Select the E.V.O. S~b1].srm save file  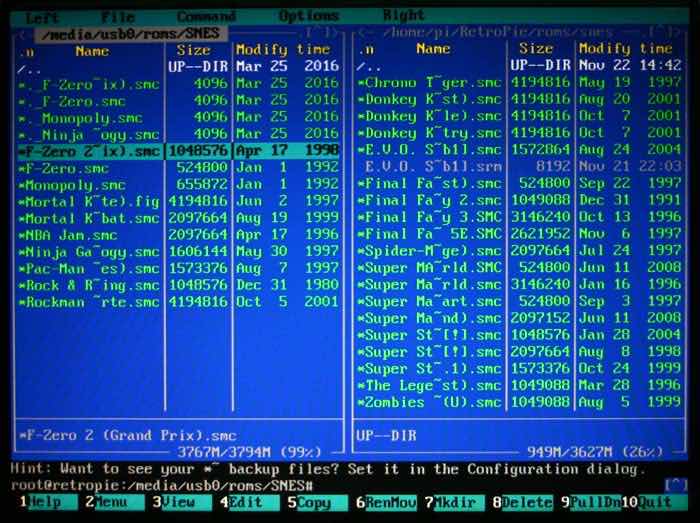coord(519,166)
